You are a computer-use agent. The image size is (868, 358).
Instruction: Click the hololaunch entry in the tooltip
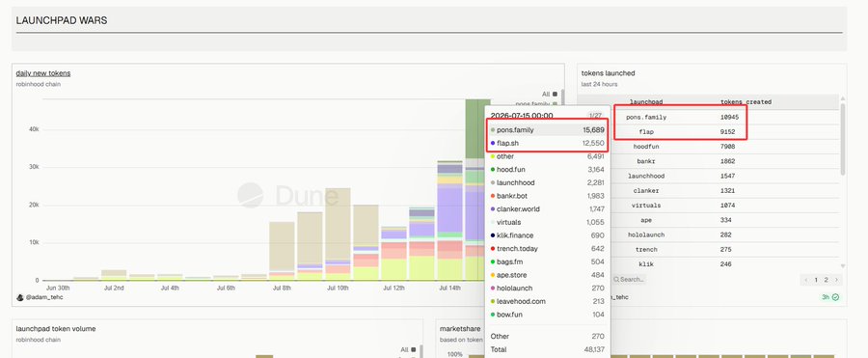[547, 289]
